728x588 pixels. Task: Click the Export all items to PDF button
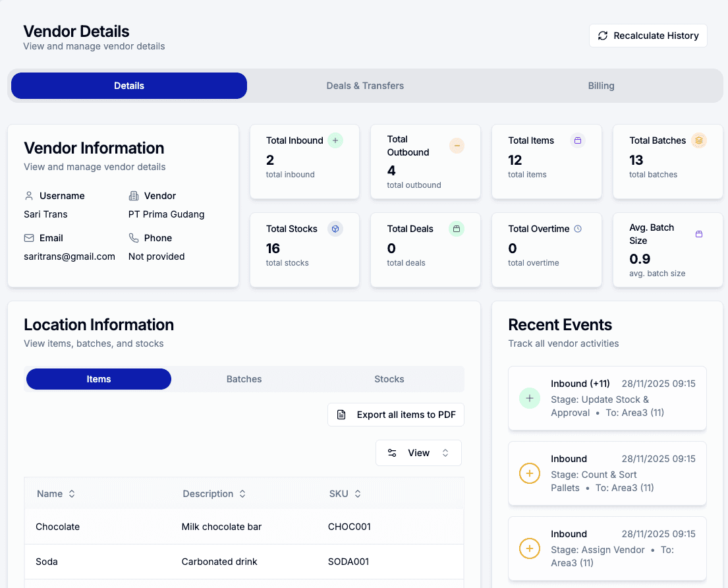[395, 415]
